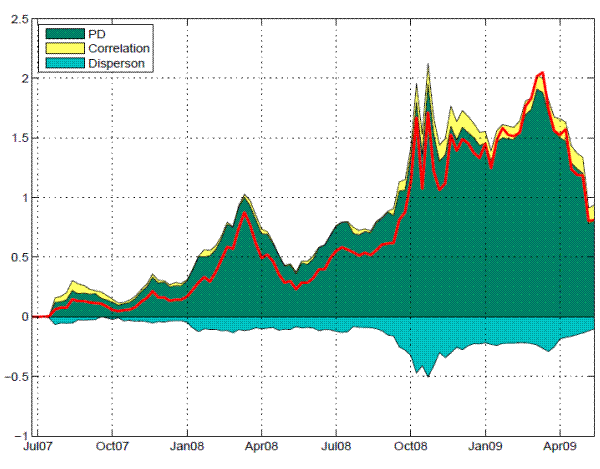The width and height of the screenshot is (600, 469).
Task: Click the Oct07 x-axis tick label
Action: [111, 447]
